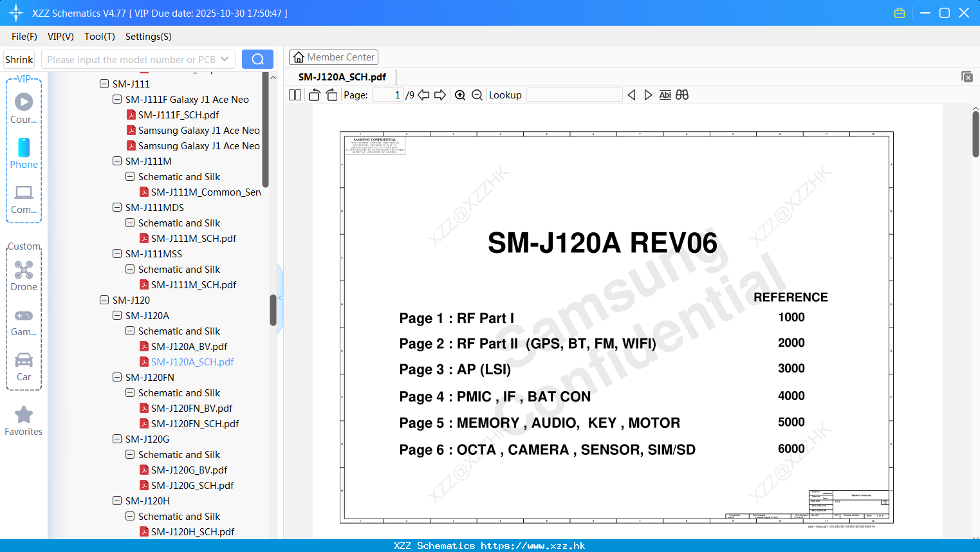Close all tabs icon at right
Screen dimensions: 980x552
[x=966, y=77]
